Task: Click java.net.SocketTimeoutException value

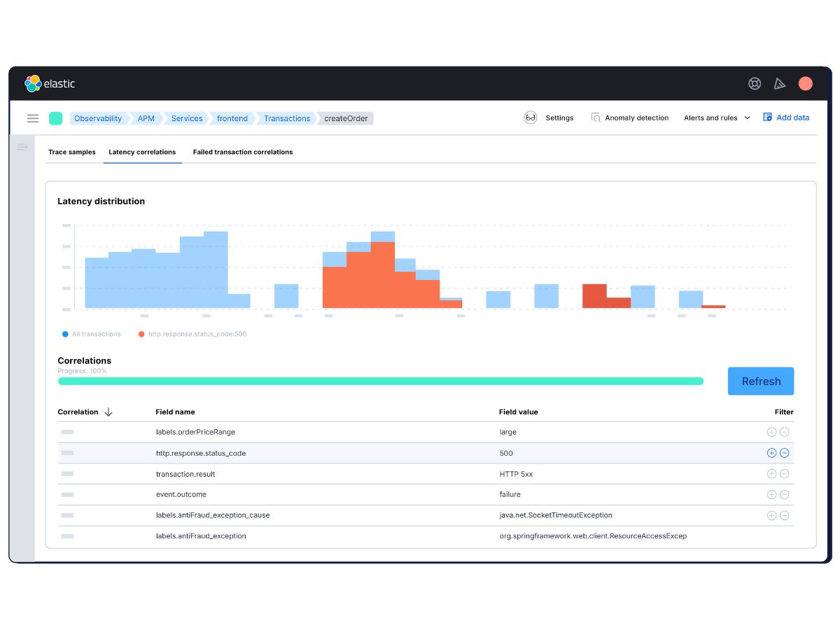Action: coord(556,515)
